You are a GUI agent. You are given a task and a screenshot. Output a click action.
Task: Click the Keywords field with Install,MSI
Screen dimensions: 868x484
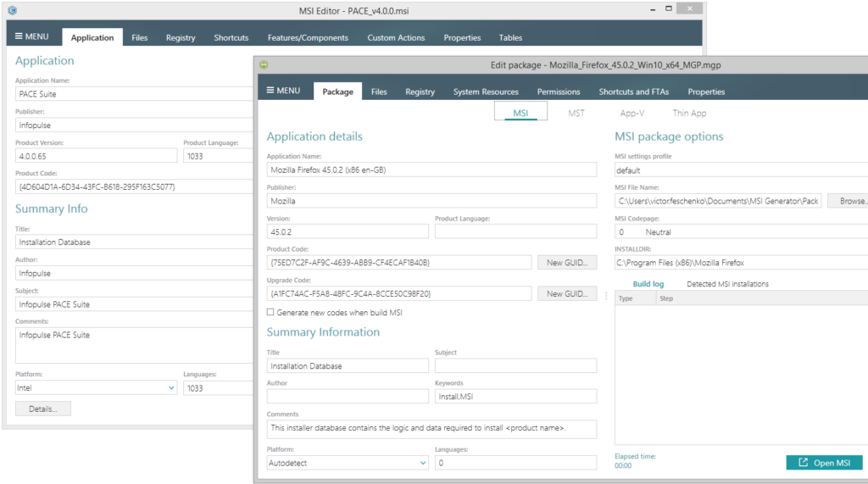[516, 397]
